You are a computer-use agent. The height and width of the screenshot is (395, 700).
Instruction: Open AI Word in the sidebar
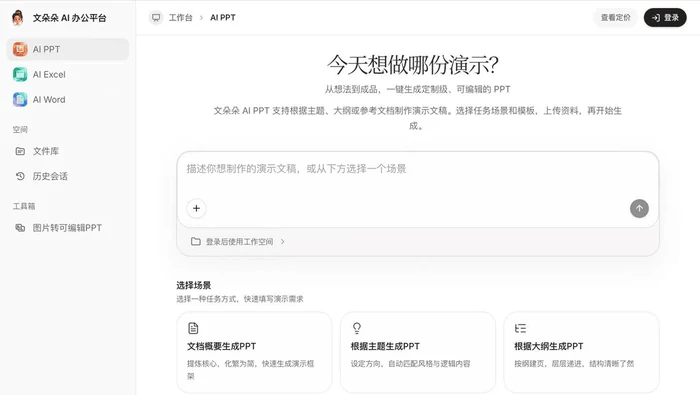(x=68, y=100)
